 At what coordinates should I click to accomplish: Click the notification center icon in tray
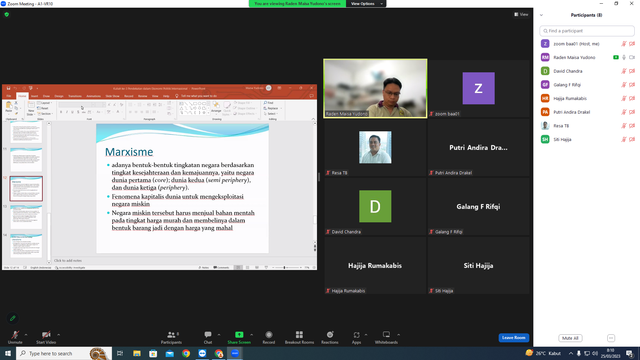pos(630,353)
